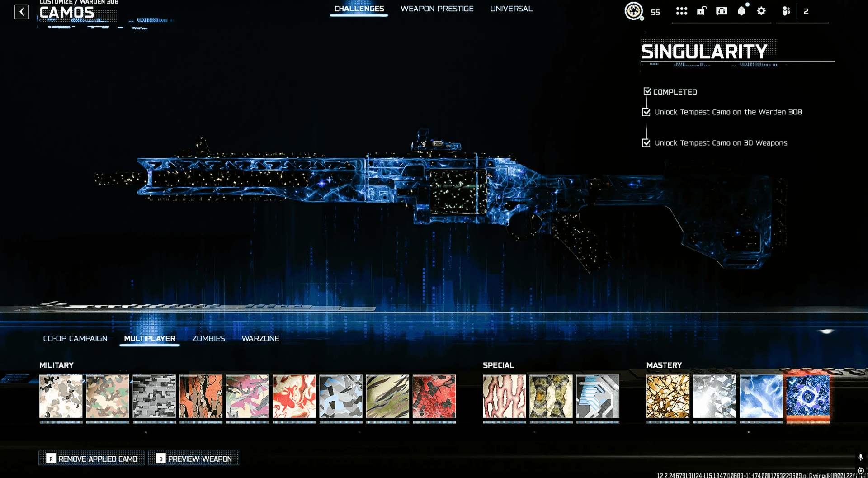Click the Unlock Tempest Camo on 30 Weapons checkbox
The height and width of the screenshot is (478, 868).
pyautogui.click(x=646, y=142)
